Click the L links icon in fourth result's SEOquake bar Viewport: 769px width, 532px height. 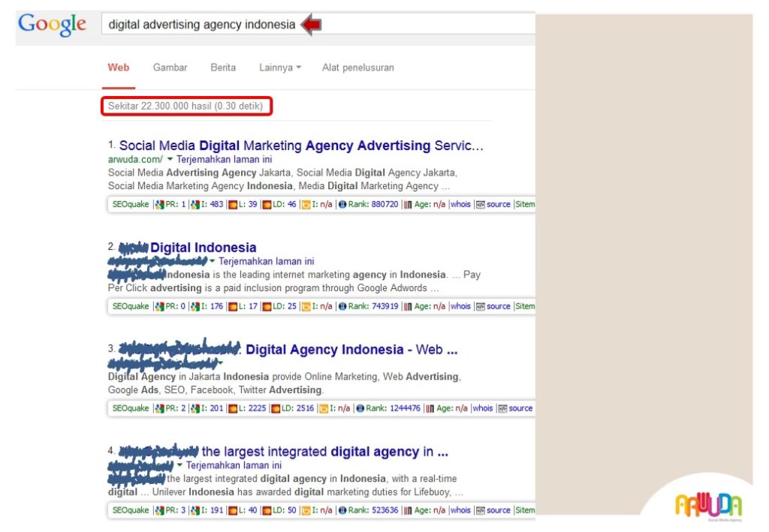(233, 510)
